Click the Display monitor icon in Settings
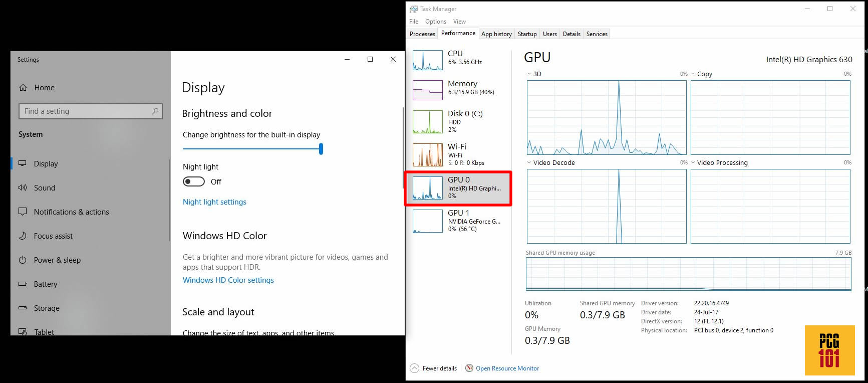The image size is (868, 383). pyautogui.click(x=23, y=163)
